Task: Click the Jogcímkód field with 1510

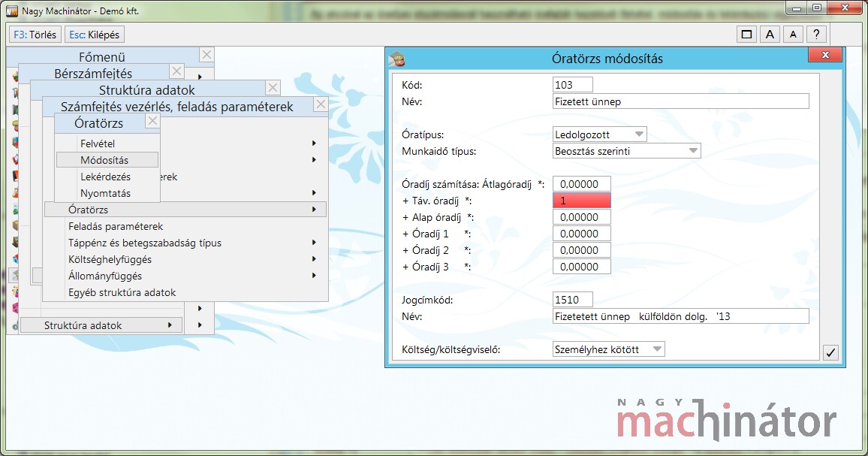Action: (x=572, y=300)
